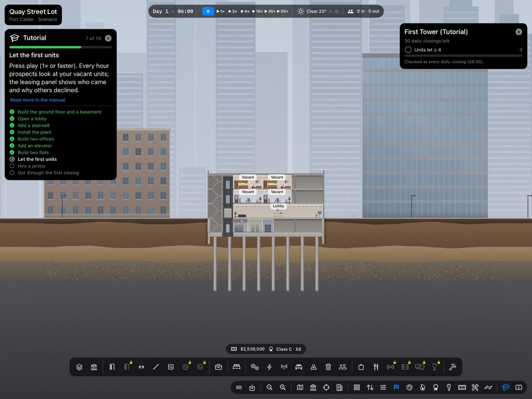Image resolution: width=532 pixels, height=399 pixels.
Task: Close the First Tower goal panel
Action: pos(519,32)
